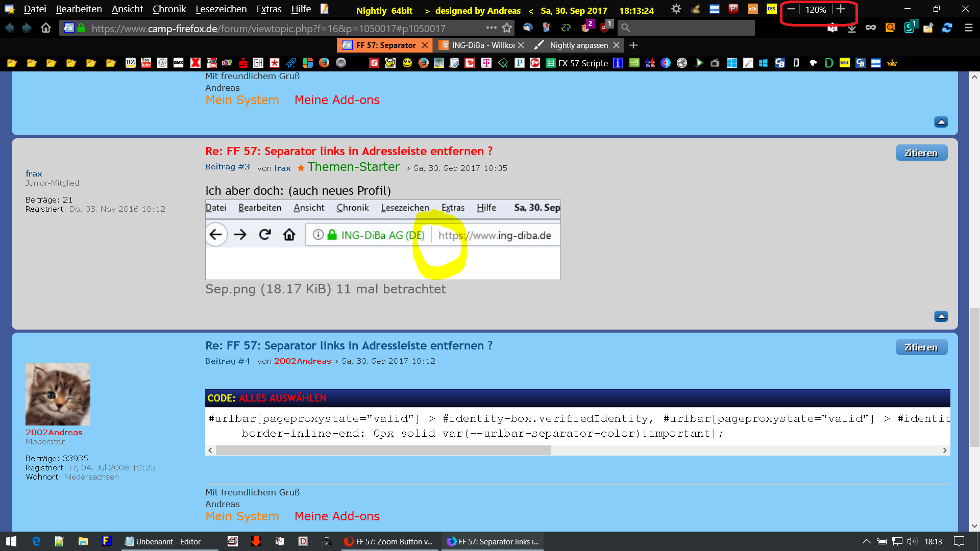
Task: Bookmark page with the star icon
Action: coord(507,28)
